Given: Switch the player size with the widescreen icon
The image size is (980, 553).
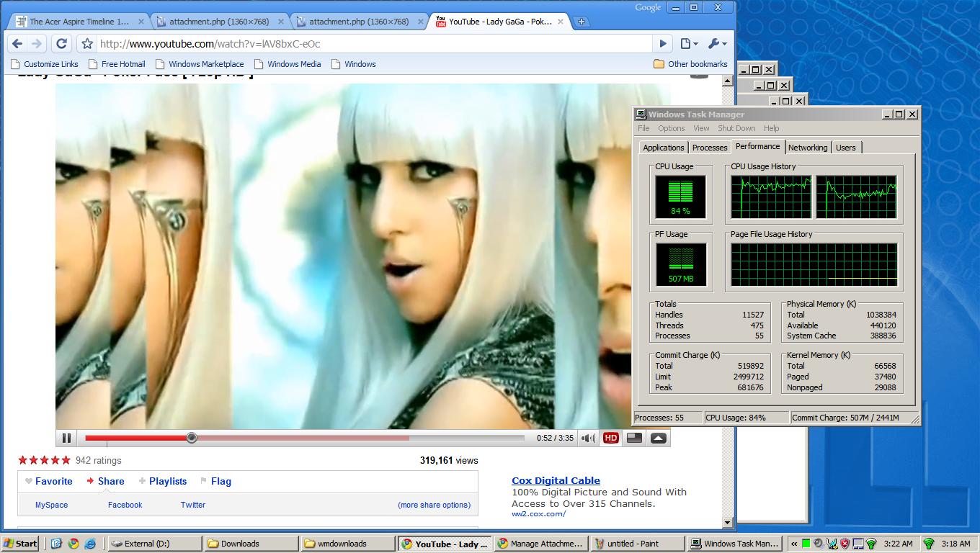Looking at the screenshot, I should tap(634, 438).
